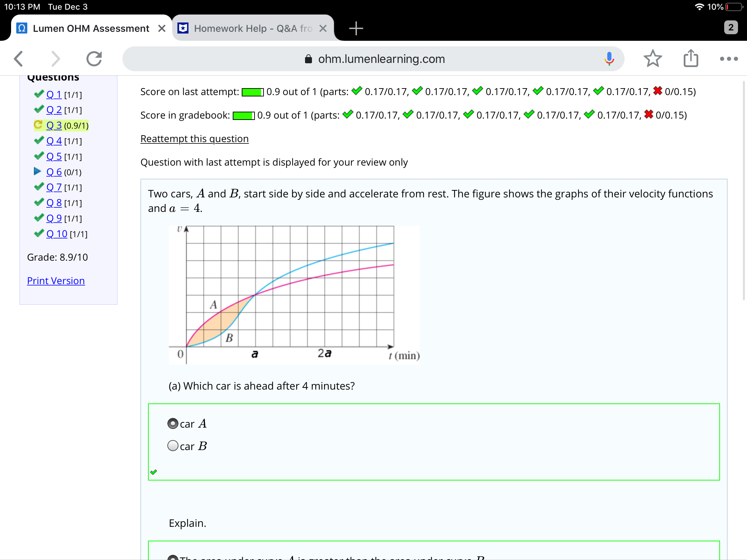Screen dimensions: 747x560
Task: Select the car B radio button
Action: click(173, 446)
